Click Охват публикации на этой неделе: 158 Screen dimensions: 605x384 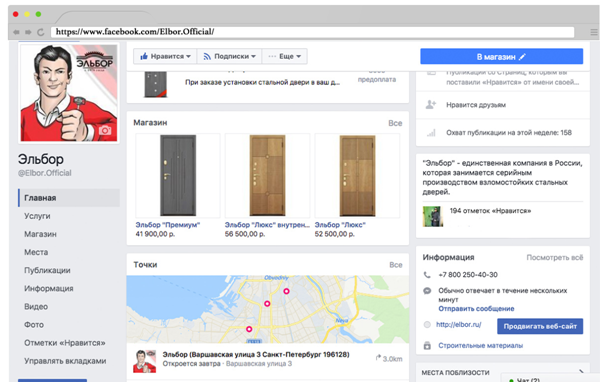509,133
